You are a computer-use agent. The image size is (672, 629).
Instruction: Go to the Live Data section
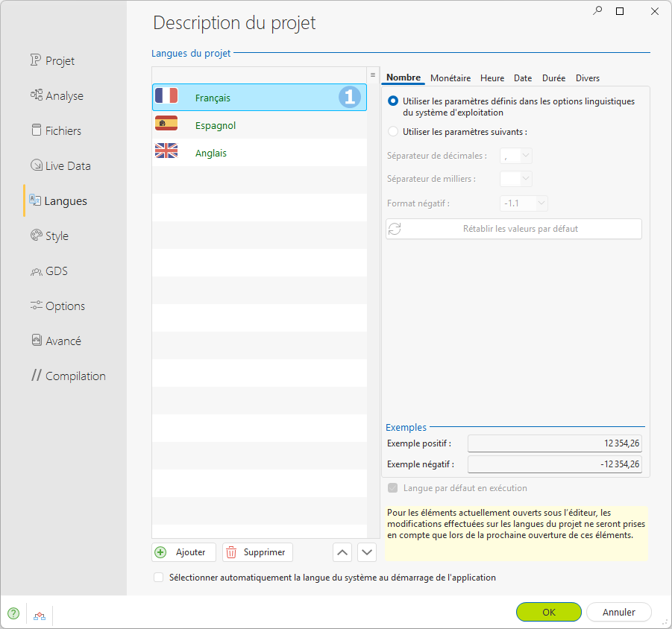point(60,165)
